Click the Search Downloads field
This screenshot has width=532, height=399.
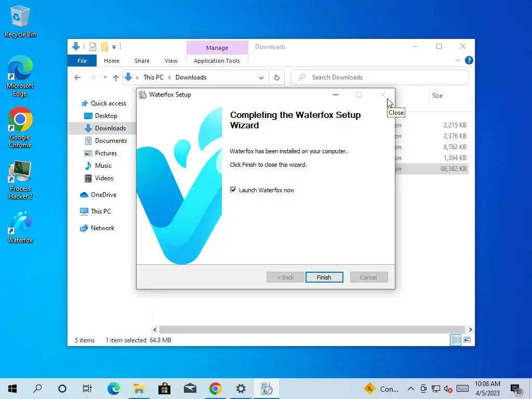click(380, 77)
